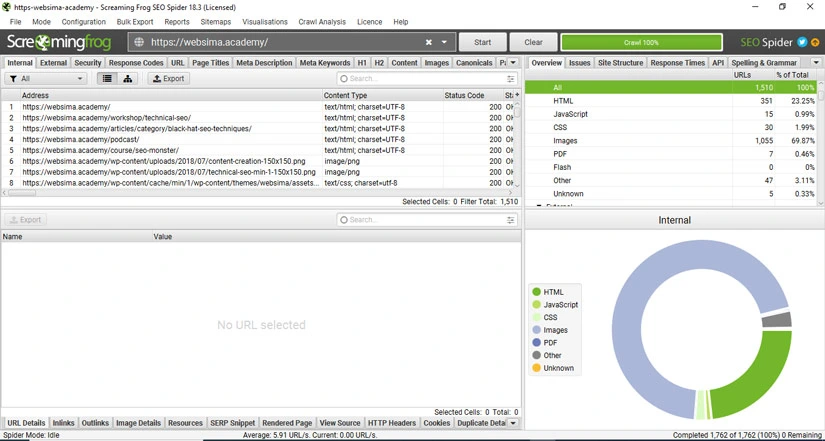Switch to the Response Codes tab
The image size is (825, 441).
pos(136,63)
